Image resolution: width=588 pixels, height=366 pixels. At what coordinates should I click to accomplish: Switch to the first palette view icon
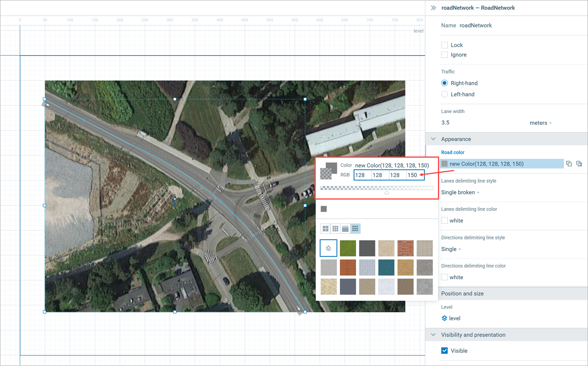coord(326,229)
